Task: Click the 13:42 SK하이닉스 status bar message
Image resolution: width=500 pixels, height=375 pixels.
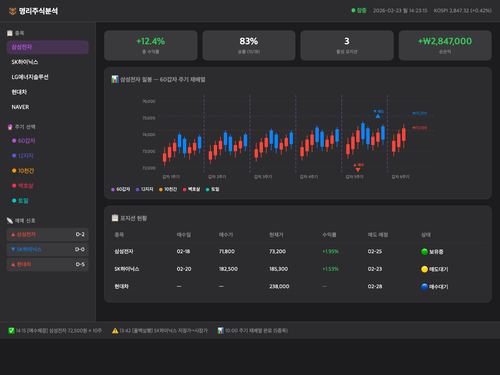Action: coord(160,330)
